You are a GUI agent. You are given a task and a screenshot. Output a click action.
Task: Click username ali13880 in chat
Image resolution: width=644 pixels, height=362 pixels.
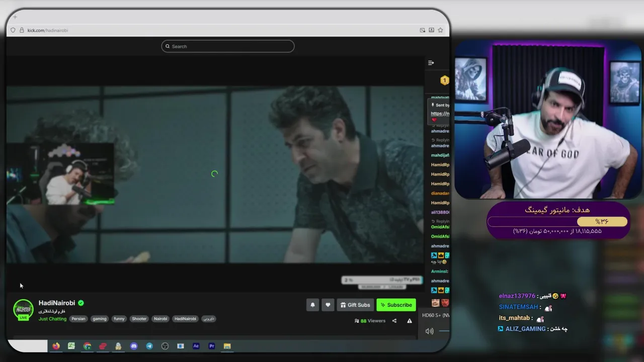point(440,212)
